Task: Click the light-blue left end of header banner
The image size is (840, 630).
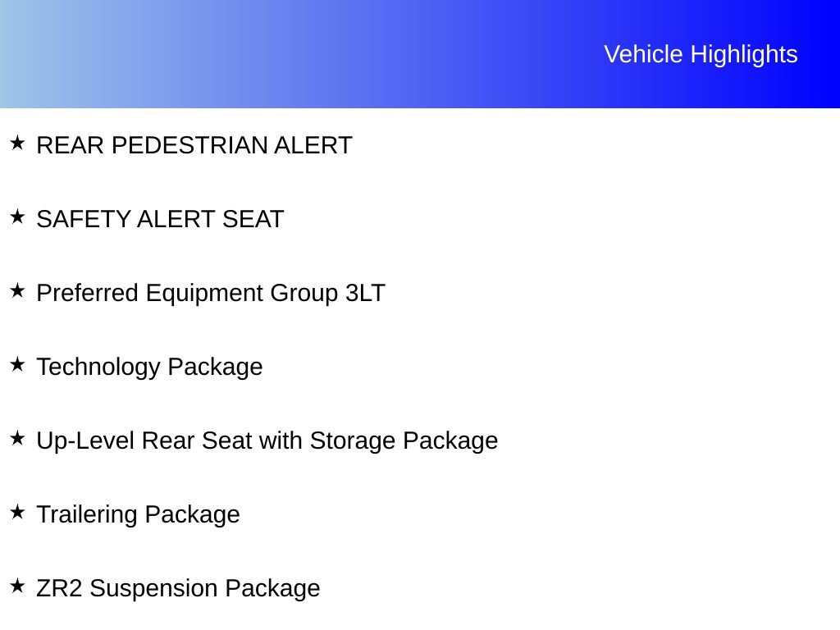Action: coord(33,54)
